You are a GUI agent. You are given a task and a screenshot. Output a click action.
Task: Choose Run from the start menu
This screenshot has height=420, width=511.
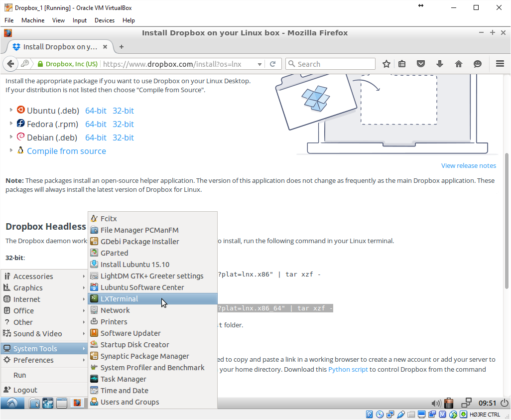tap(44, 375)
